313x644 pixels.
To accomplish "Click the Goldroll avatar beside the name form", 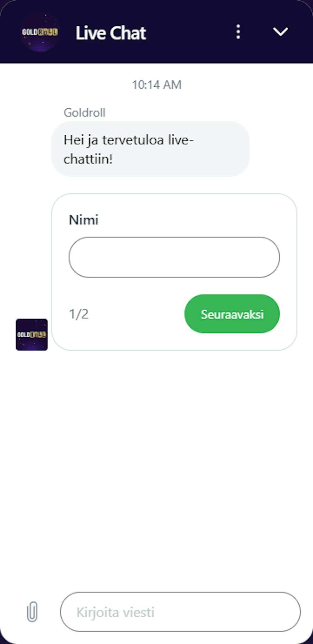I will pyautogui.click(x=32, y=335).
